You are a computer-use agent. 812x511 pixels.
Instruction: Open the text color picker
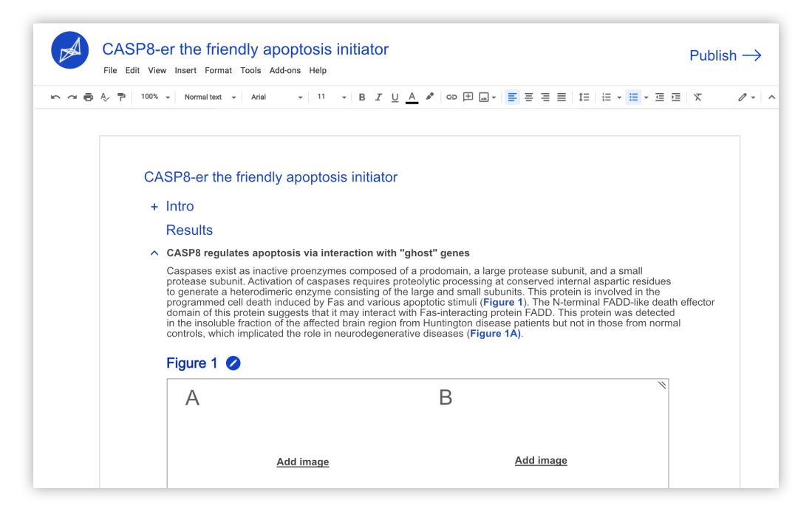412,97
